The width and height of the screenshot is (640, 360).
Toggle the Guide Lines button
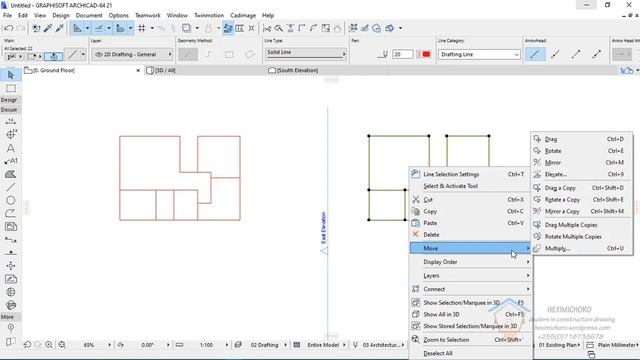[77, 28]
